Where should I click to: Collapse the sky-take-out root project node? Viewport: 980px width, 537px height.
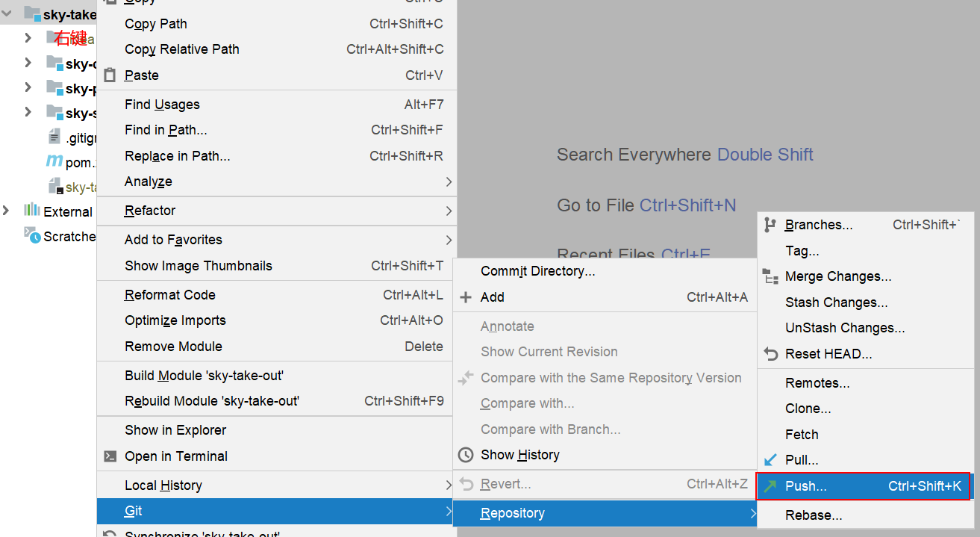click(7, 13)
